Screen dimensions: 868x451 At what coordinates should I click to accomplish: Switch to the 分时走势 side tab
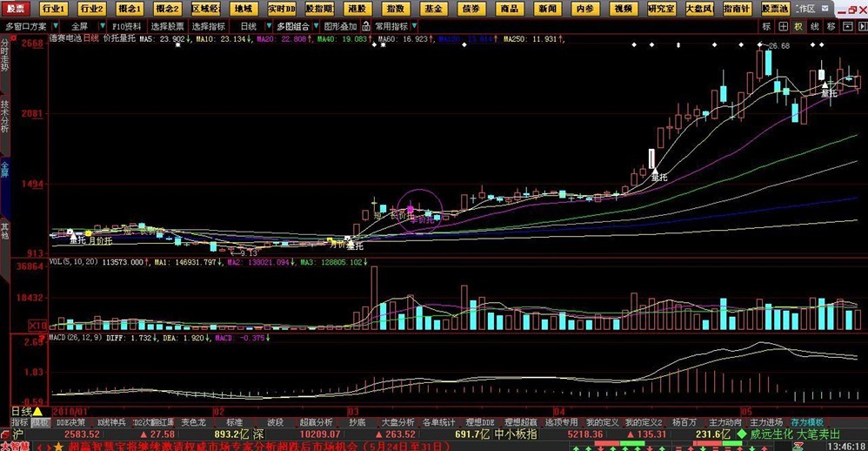tap(4, 56)
